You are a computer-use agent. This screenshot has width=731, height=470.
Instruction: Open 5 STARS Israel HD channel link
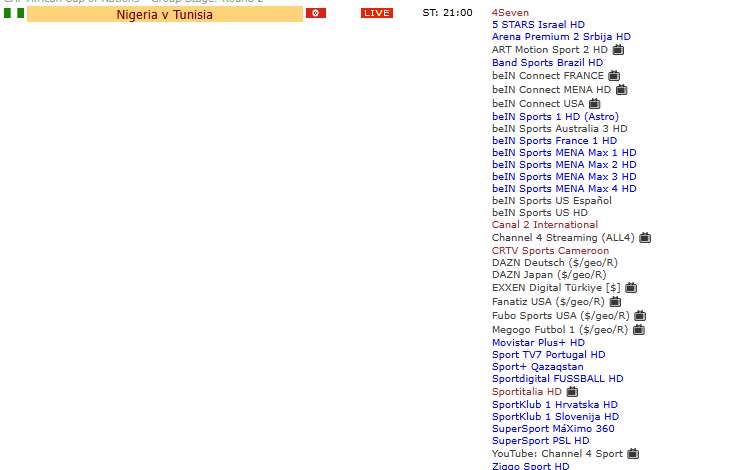point(538,24)
